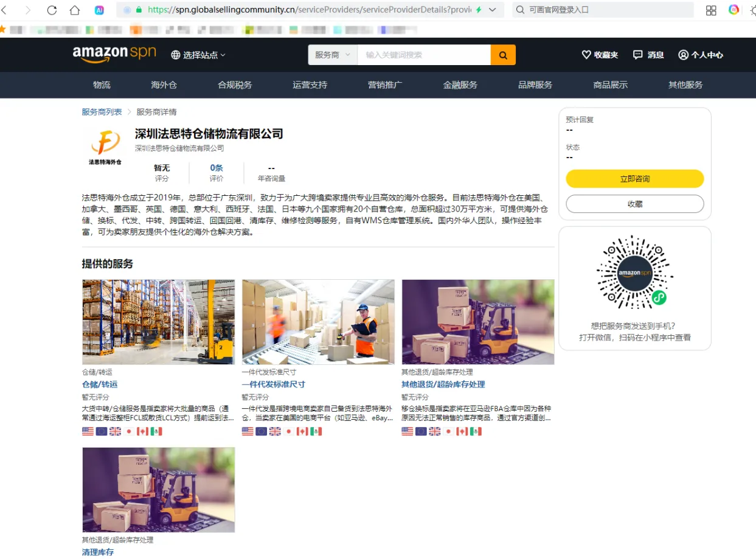The height and width of the screenshot is (559, 756).
Task: Click the Canada flag under 仓储/转运
Action: tap(142, 431)
